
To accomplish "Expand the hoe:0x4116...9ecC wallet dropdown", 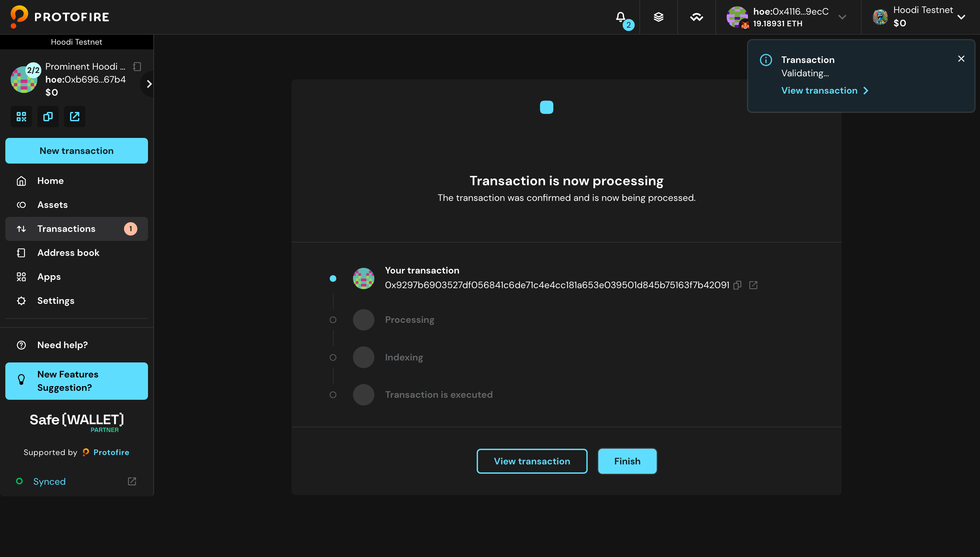I will click(843, 17).
